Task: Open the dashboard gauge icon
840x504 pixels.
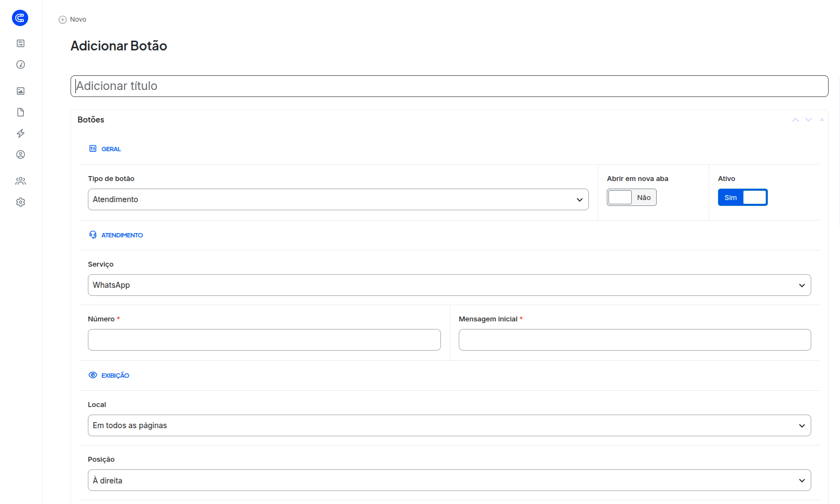Action: point(21,64)
